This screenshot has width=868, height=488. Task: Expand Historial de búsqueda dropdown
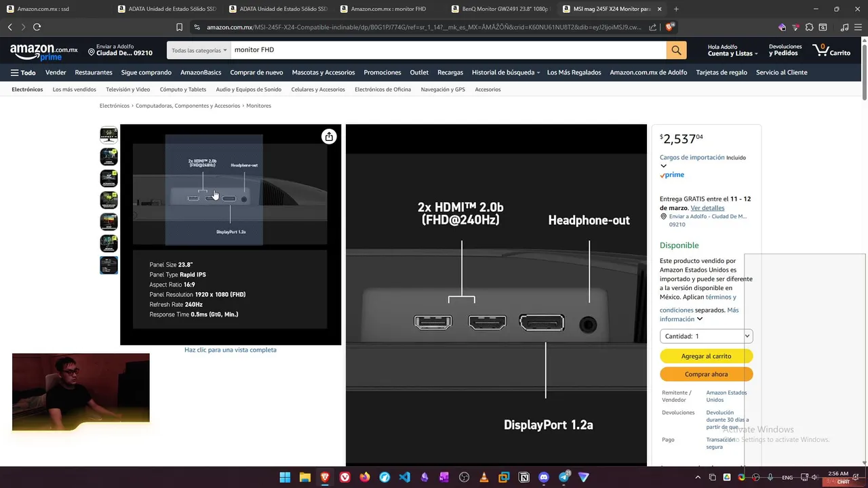click(x=506, y=73)
